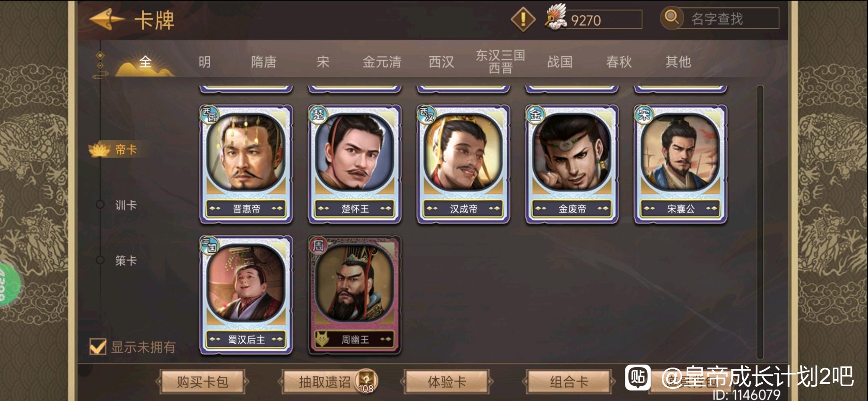Click the feather currency icon beside 9270
868x401 pixels.
coord(556,18)
